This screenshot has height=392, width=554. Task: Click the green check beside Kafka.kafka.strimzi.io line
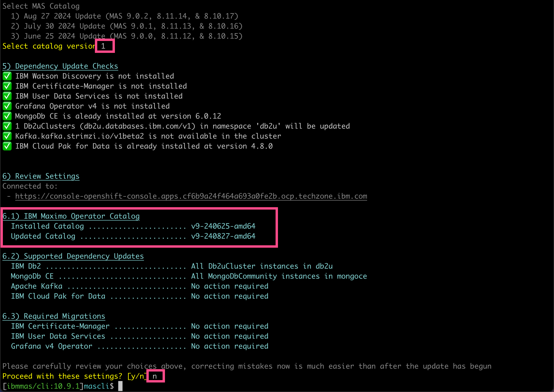click(7, 136)
